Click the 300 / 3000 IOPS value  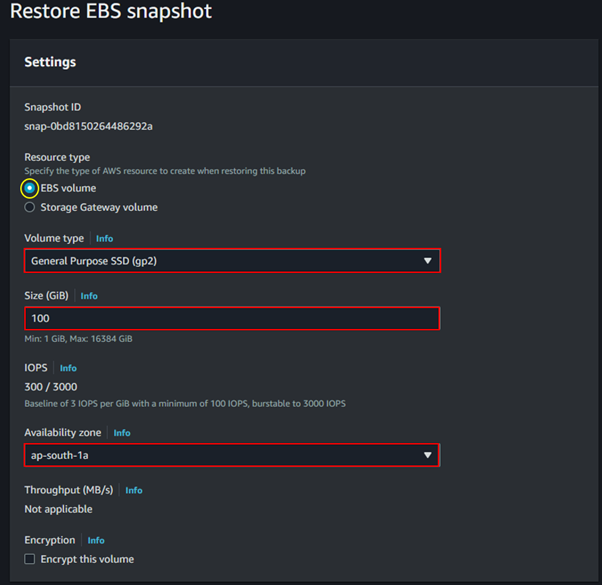(x=51, y=387)
